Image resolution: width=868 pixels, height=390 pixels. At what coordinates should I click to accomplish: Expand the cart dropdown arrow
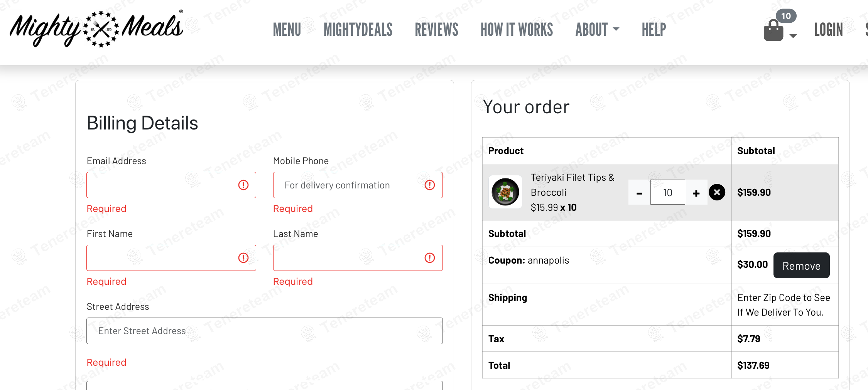click(x=793, y=36)
